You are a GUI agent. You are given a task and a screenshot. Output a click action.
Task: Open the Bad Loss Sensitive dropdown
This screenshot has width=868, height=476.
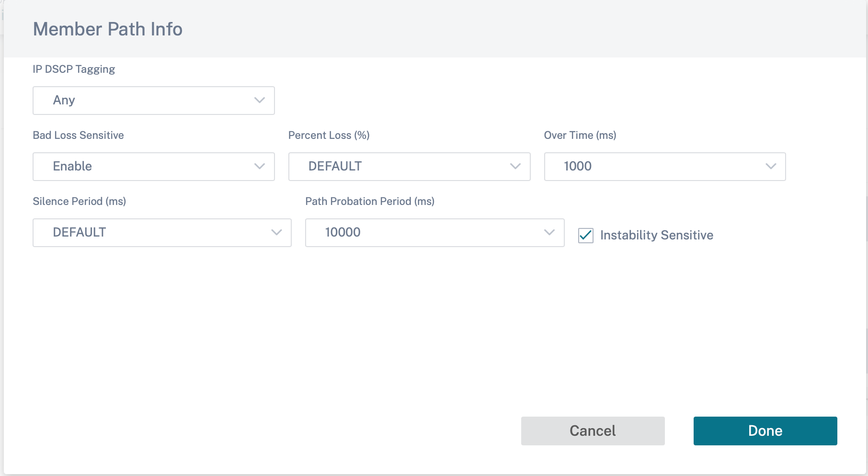(x=153, y=167)
